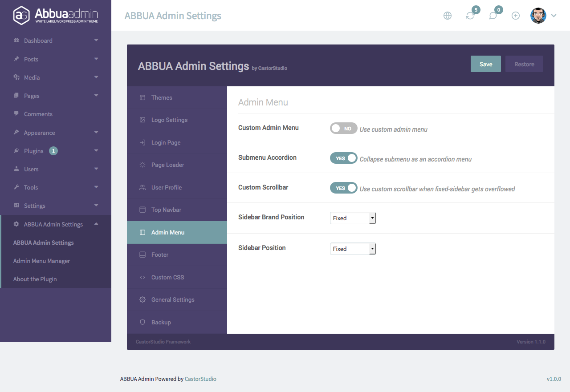Click the General Settings gear icon
570x392 pixels.
point(142,299)
